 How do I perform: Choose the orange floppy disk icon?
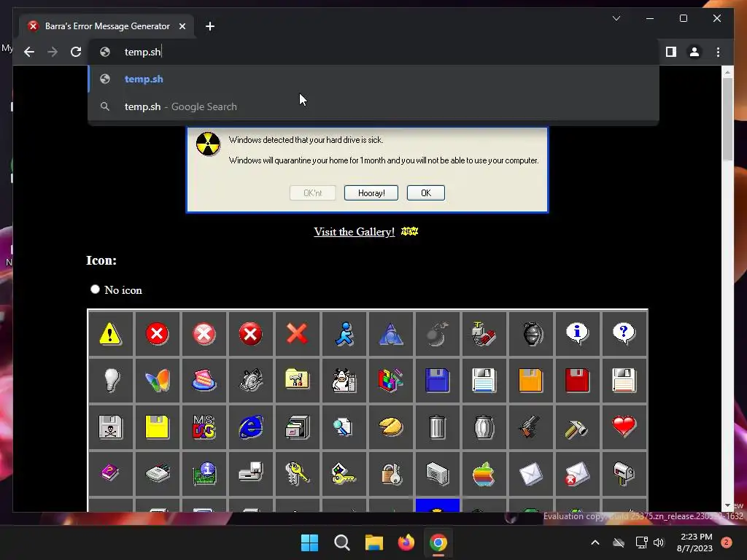(530, 380)
